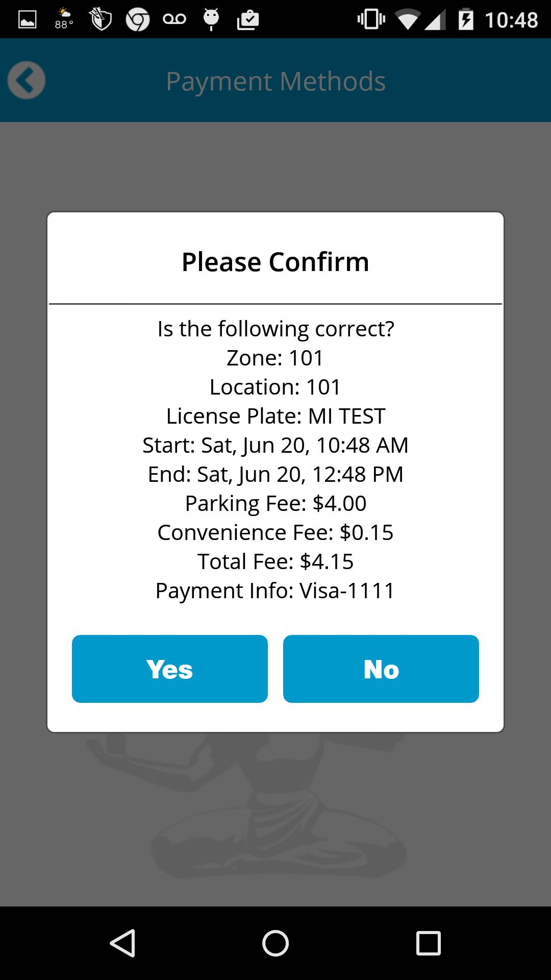
Task: Tap the Wi-Fi signal icon
Action: [x=407, y=19]
